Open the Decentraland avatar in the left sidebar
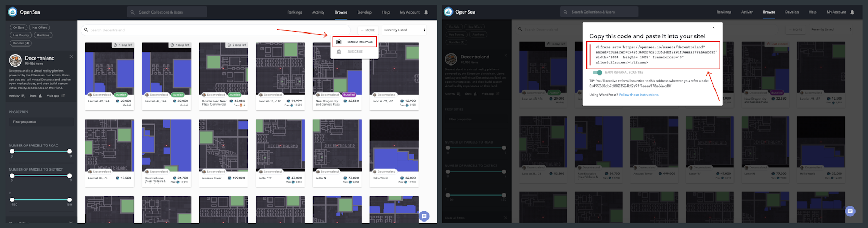The image size is (868, 228). point(15,60)
